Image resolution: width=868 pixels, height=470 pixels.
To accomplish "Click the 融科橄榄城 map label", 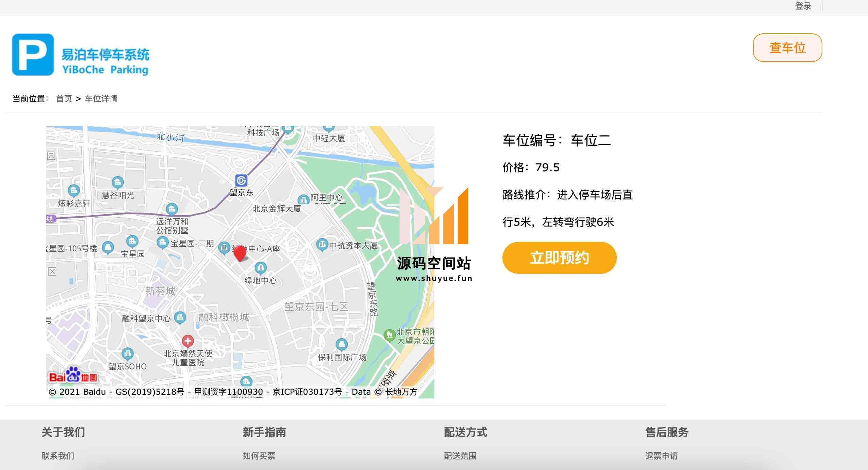I will (224, 317).
